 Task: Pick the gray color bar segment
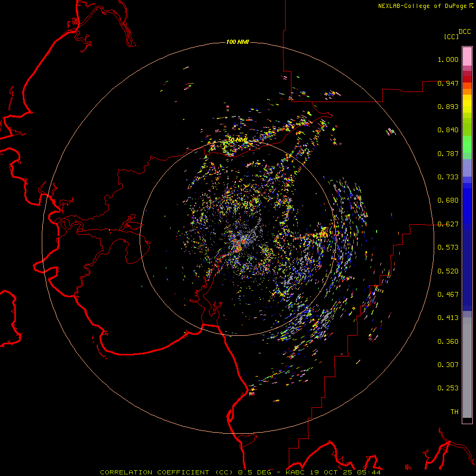(x=467, y=368)
